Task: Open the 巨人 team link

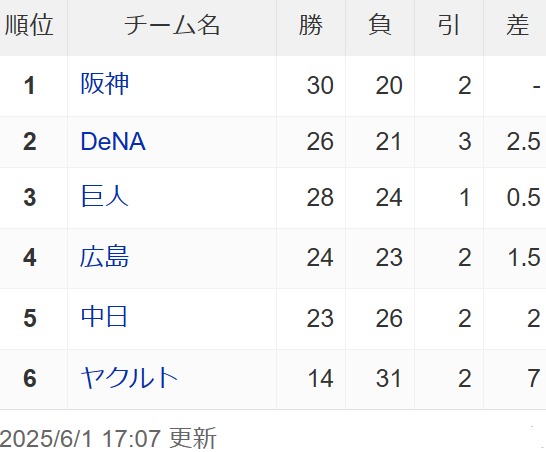Action: tap(104, 196)
